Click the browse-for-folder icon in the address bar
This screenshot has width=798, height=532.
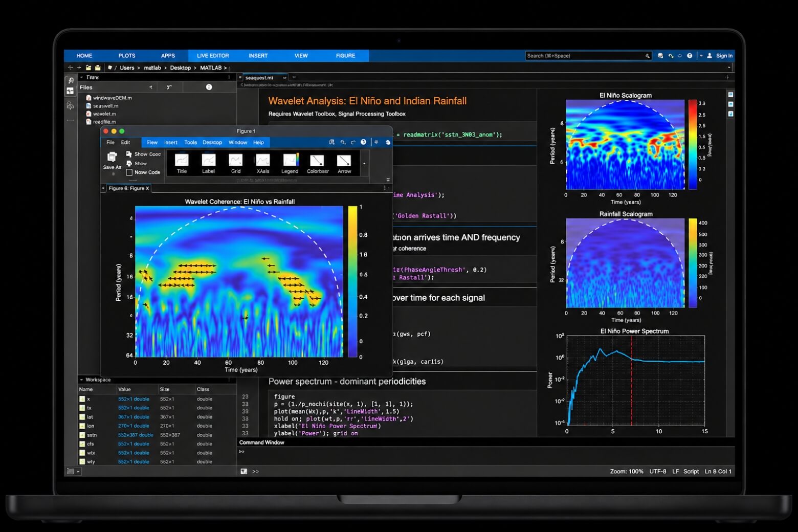pos(97,68)
